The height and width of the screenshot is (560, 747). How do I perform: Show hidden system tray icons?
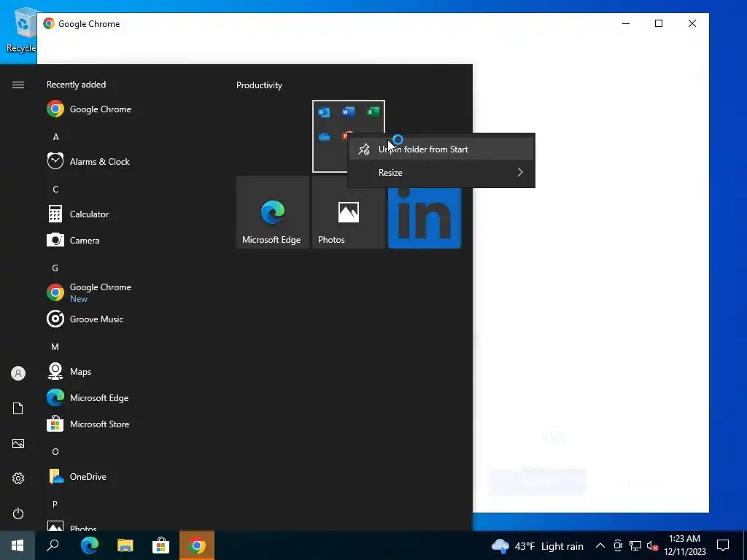coord(600,545)
